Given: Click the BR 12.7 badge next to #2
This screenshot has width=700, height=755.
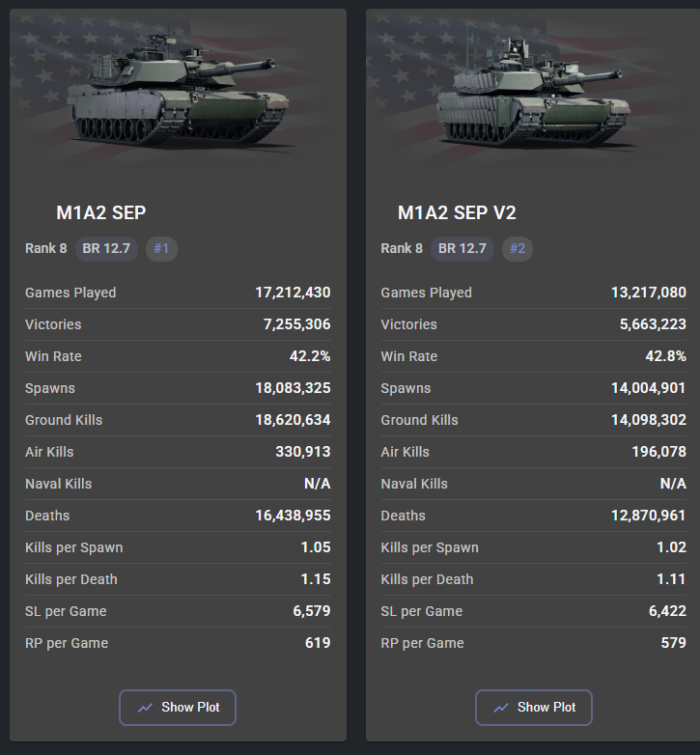Looking at the screenshot, I should click(x=462, y=249).
